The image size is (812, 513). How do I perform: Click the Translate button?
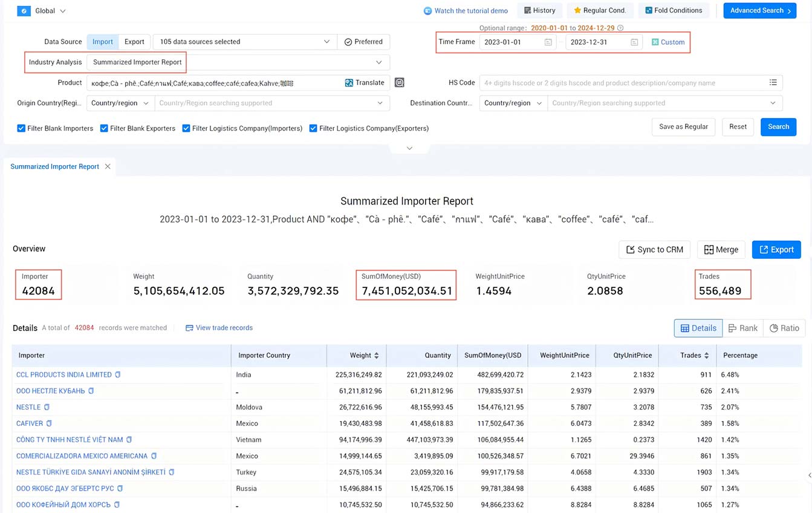point(365,83)
